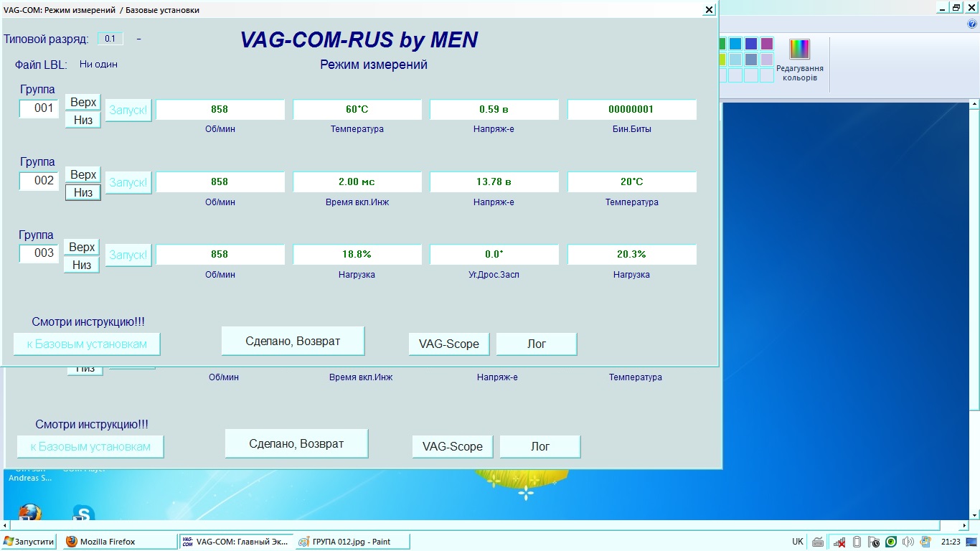Click Запуск! button for Group 003

tap(128, 255)
